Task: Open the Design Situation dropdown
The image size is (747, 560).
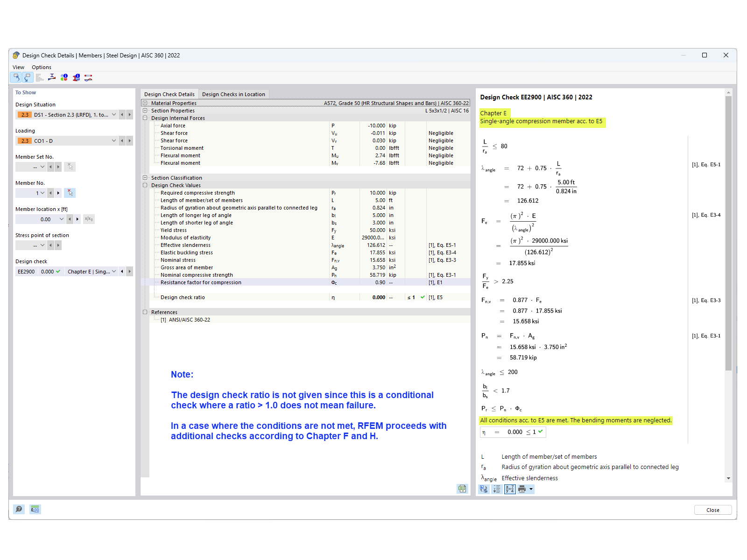Action: coord(114,114)
